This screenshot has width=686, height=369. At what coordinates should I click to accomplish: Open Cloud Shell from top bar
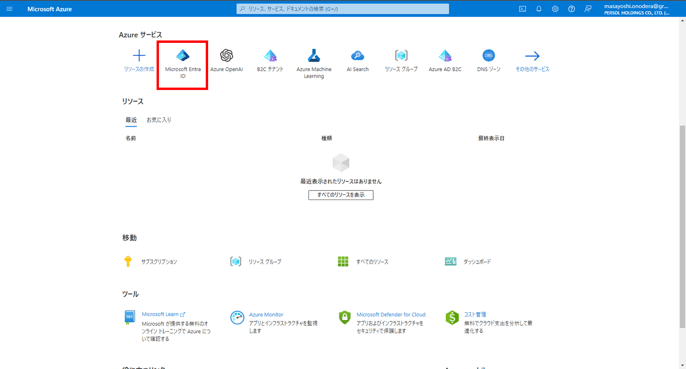(522, 9)
